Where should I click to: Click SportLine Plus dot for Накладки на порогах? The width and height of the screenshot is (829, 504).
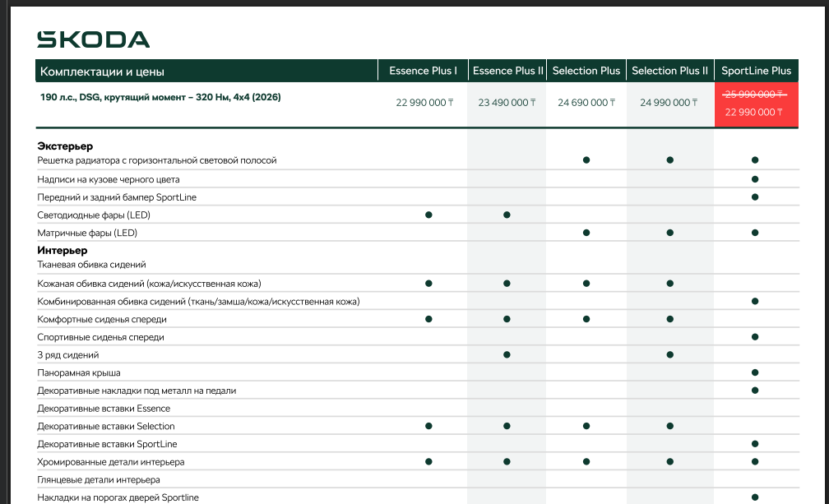(755, 497)
